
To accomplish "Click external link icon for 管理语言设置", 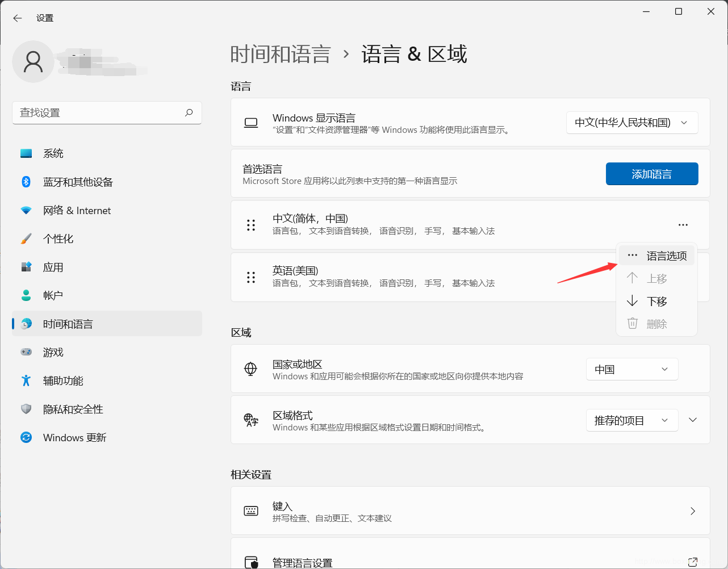I will click(693, 562).
